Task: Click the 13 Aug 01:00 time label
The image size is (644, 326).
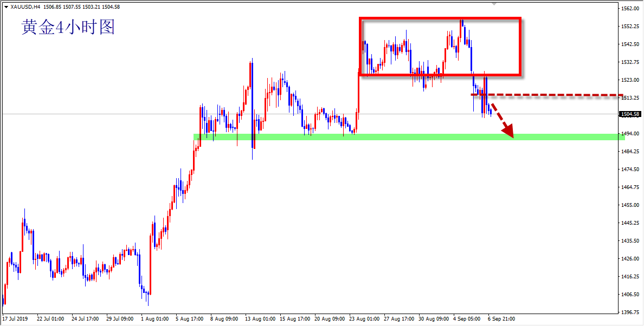Action: 259,318
